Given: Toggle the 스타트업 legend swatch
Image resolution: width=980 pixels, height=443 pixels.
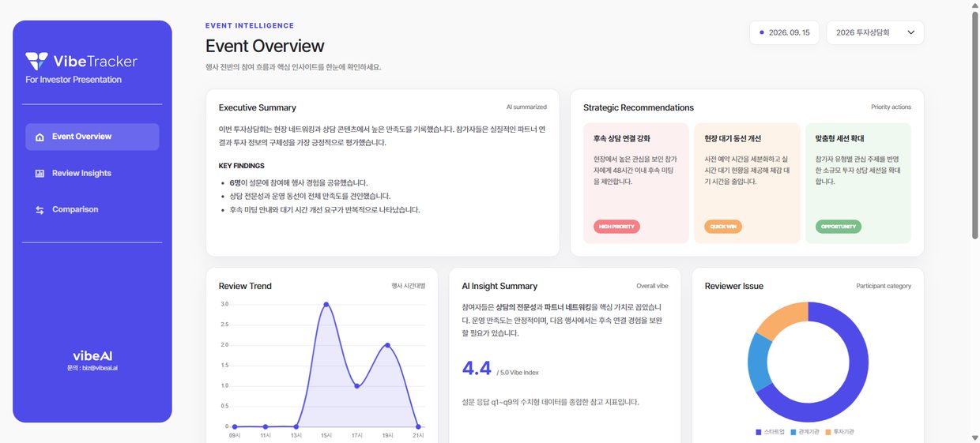Looking at the screenshot, I should coord(759,432).
